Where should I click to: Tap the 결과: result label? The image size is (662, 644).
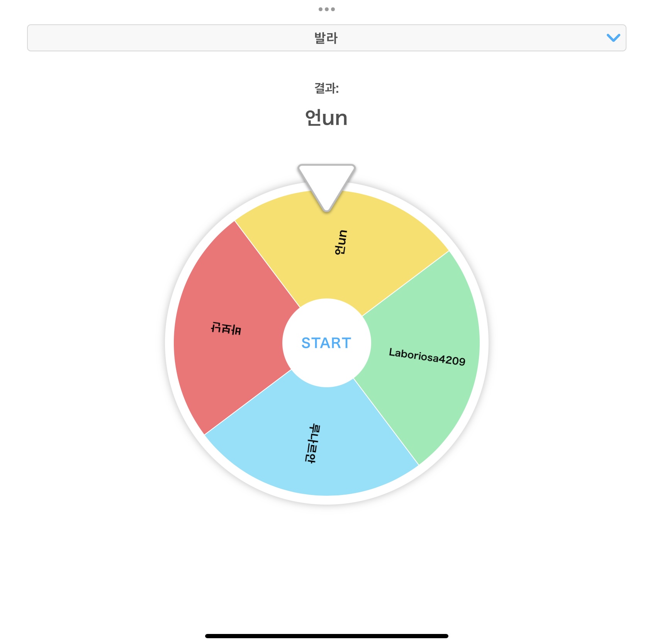[x=326, y=88]
